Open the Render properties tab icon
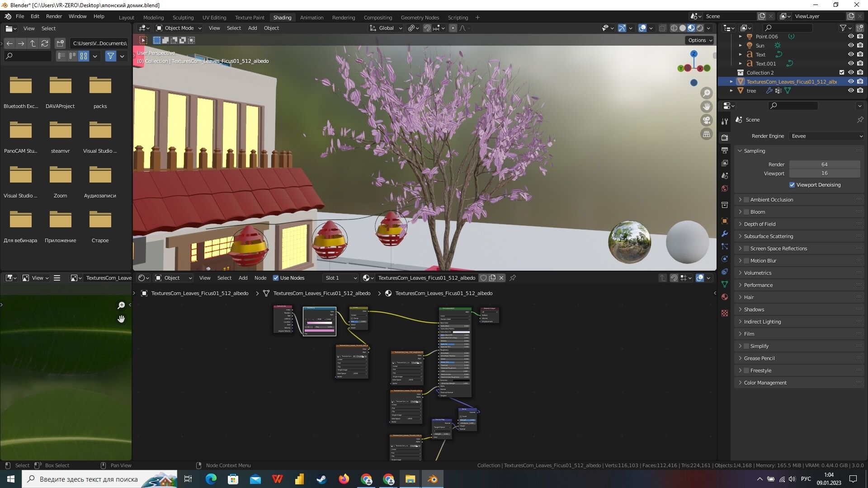This screenshot has width=868, height=488. coord(725,137)
